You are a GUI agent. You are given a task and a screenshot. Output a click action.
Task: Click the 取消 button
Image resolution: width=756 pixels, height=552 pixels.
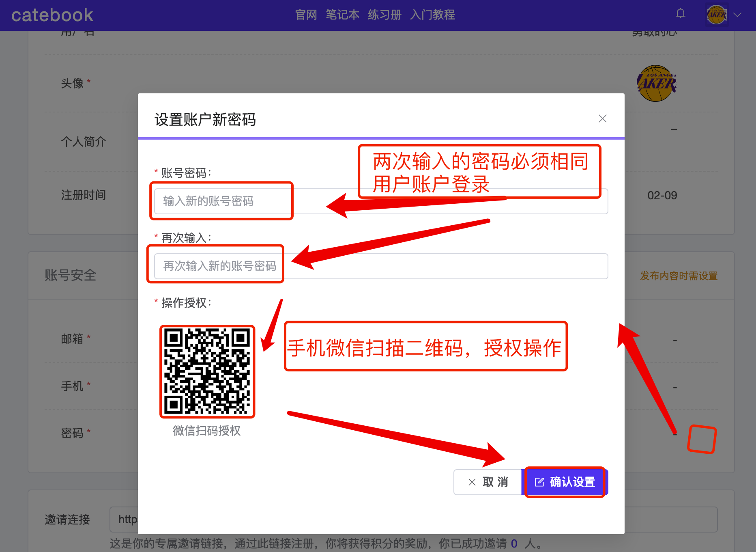[488, 482]
